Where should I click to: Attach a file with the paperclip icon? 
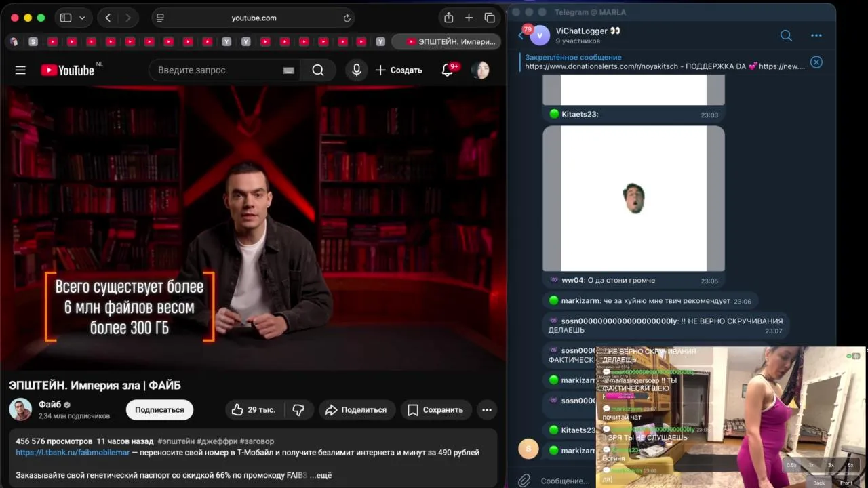pos(524,481)
